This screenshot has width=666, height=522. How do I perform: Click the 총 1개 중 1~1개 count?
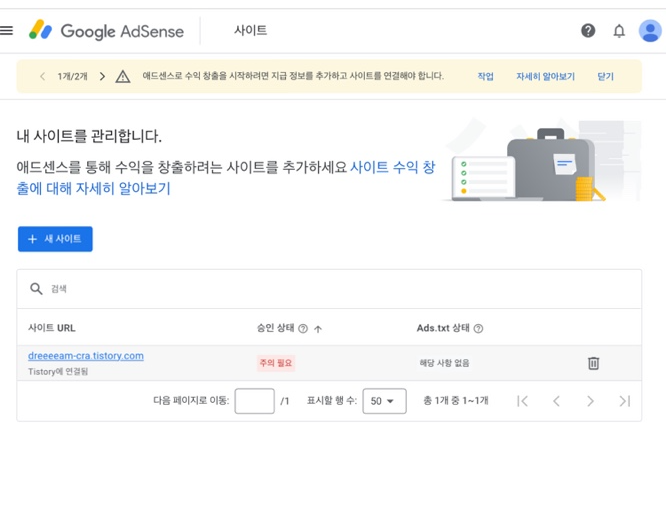click(456, 401)
